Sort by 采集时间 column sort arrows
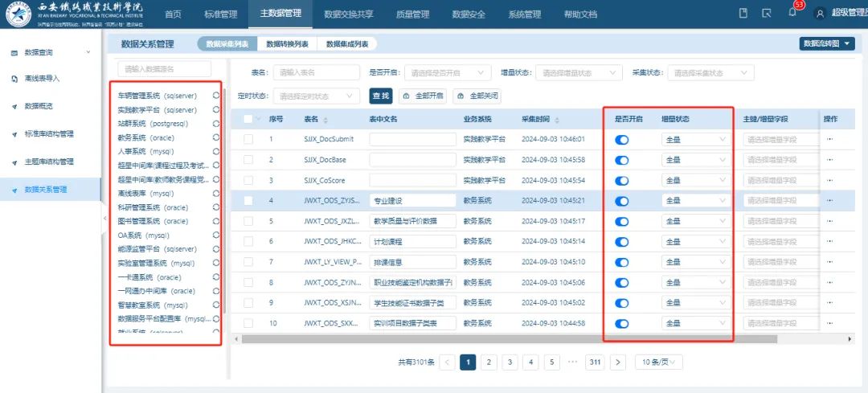Screen dimensions: 868x393 pos(558,120)
